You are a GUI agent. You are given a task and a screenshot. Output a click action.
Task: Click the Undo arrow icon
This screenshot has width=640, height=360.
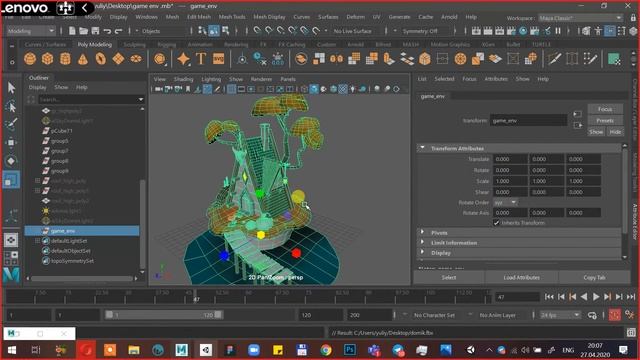107,31
